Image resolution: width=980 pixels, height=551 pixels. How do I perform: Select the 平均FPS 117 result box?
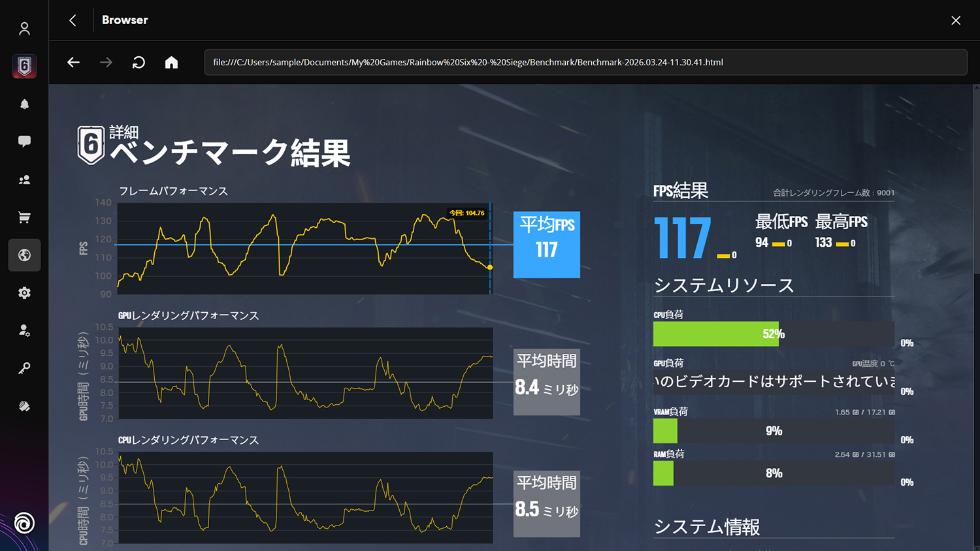[546, 244]
